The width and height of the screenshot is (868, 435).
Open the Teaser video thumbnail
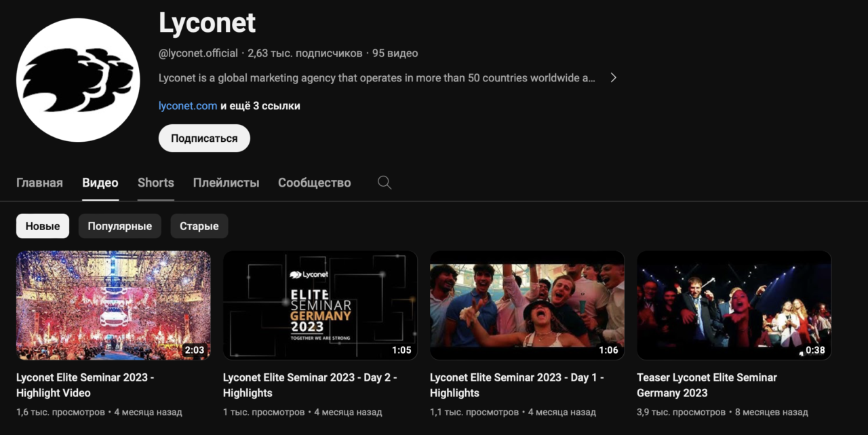click(x=734, y=305)
